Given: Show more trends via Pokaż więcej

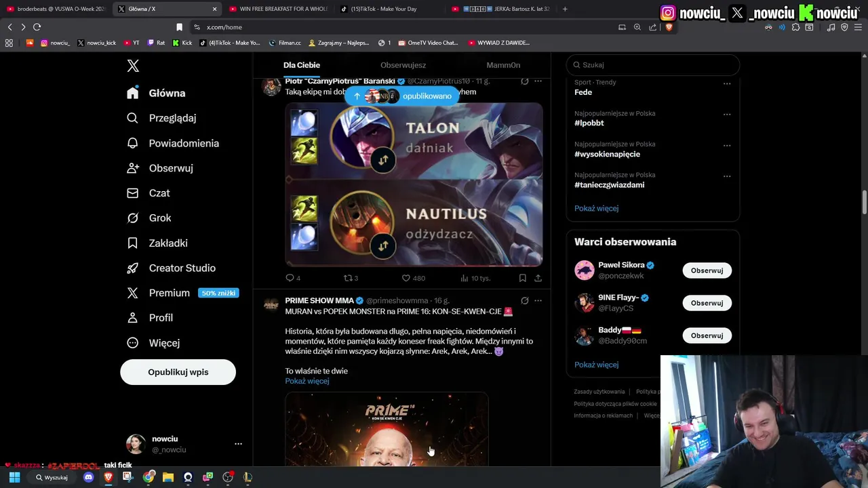Looking at the screenshot, I should coord(596,208).
